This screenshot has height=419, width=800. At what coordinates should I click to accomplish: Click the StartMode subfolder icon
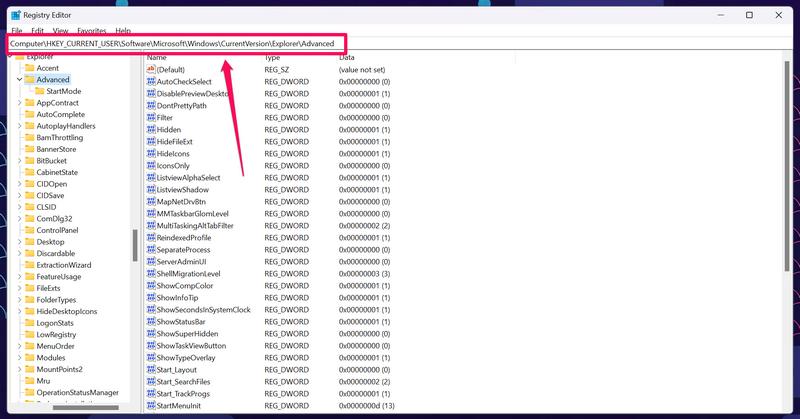tap(40, 92)
